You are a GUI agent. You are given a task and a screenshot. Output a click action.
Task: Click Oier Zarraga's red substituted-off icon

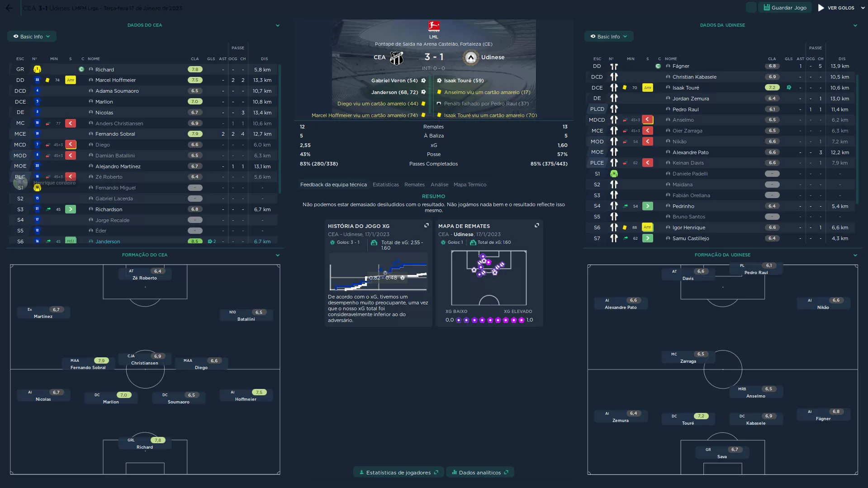648,131
